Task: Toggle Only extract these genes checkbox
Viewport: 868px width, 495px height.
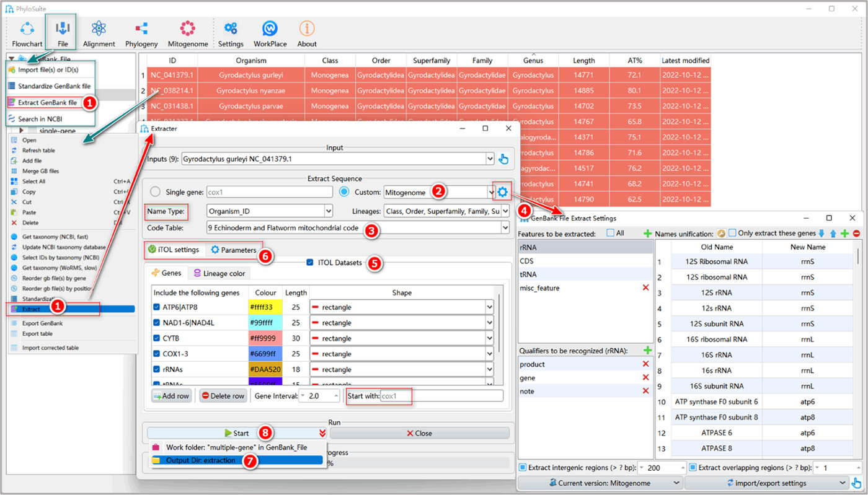Action: (x=733, y=234)
